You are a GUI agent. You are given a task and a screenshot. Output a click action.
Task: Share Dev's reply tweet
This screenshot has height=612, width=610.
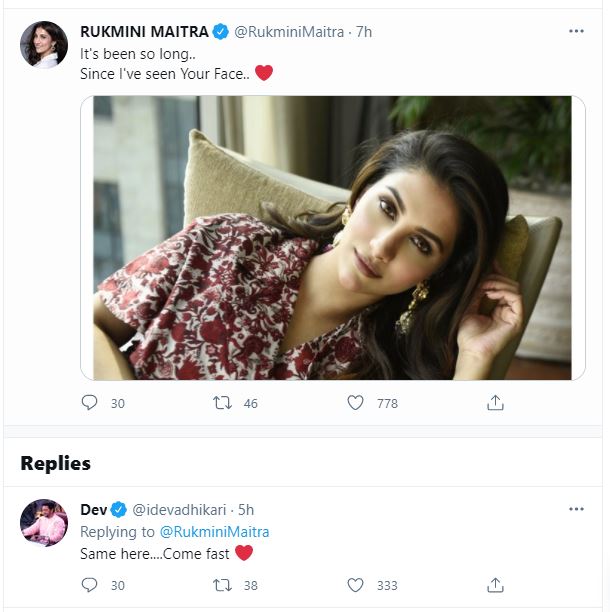494,584
